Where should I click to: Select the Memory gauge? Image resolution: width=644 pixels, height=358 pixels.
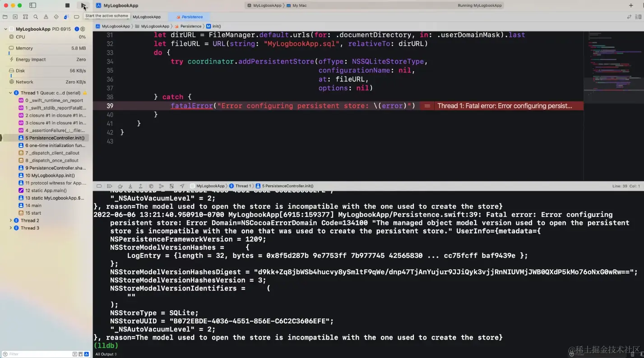47,48
